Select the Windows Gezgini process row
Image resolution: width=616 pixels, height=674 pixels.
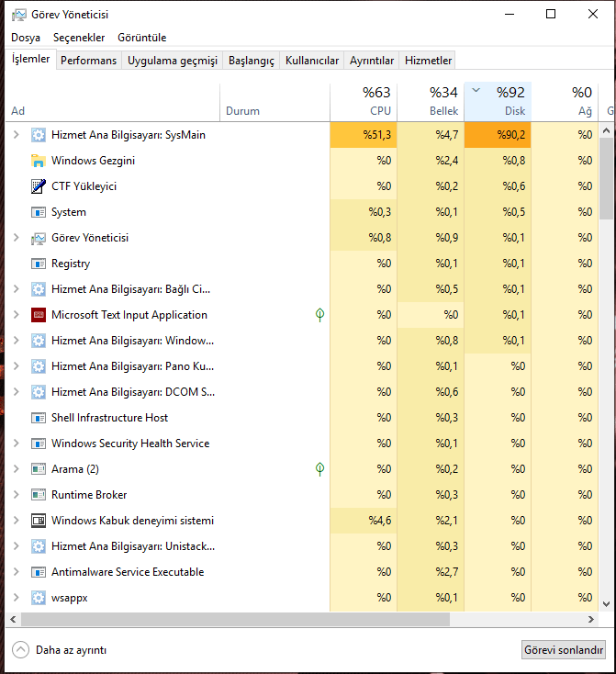(x=302, y=161)
